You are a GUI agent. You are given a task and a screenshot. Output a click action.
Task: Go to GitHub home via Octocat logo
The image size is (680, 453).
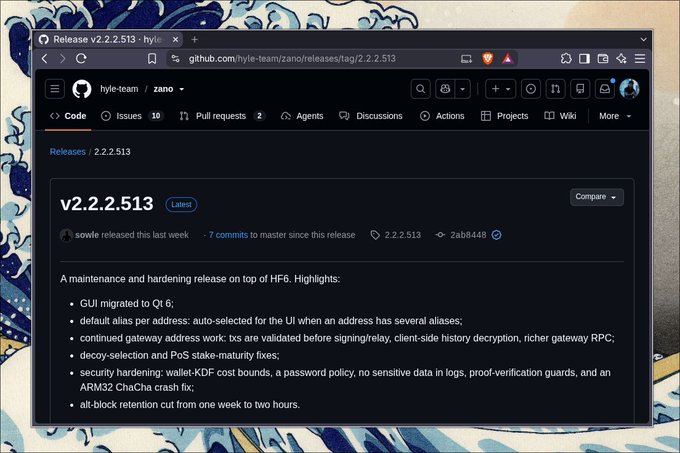point(82,89)
